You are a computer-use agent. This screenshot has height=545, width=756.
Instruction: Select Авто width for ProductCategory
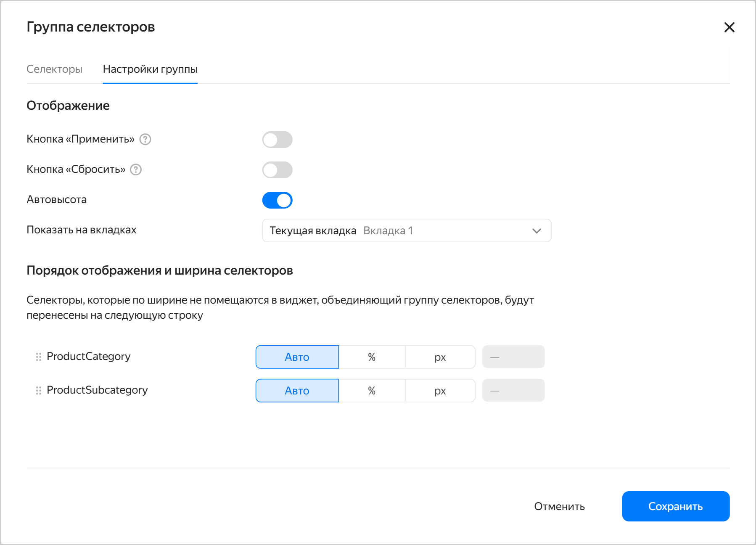coord(297,357)
